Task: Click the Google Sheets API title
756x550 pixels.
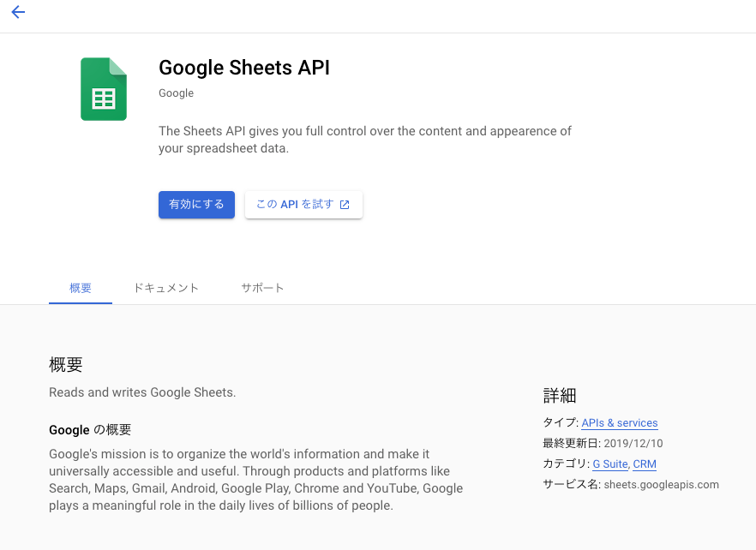Action: (x=244, y=68)
